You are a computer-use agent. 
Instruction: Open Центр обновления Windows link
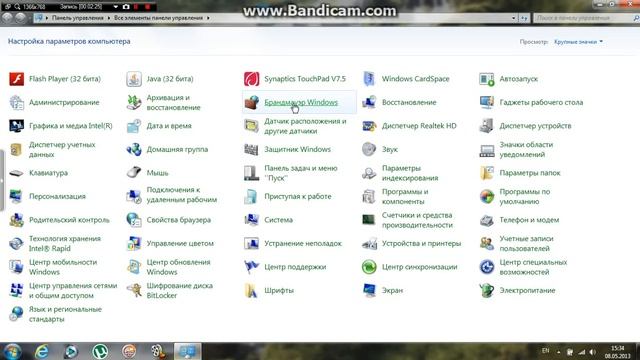pyautogui.click(x=178, y=267)
